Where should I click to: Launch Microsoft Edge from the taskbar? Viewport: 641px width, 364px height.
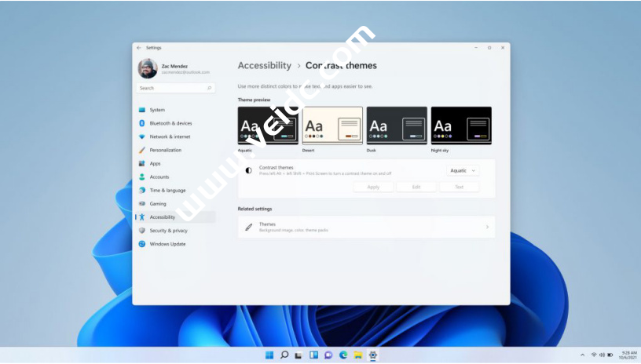pos(343,355)
